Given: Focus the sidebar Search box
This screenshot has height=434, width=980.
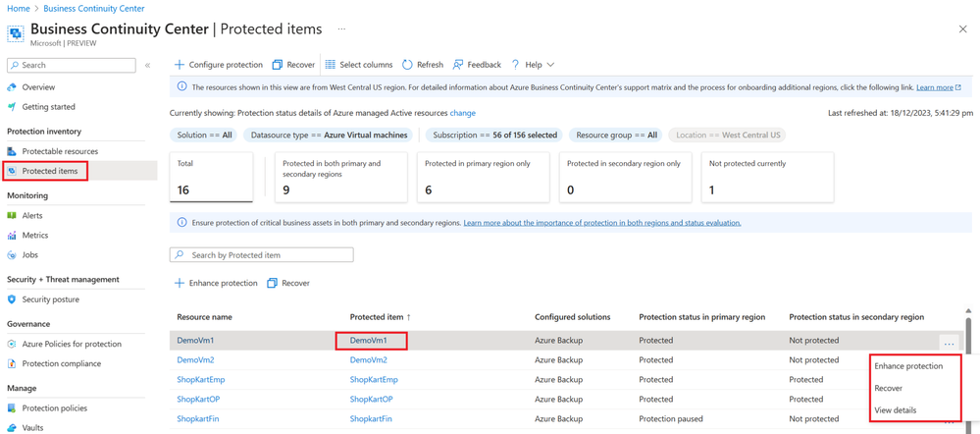Looking at the screenshot, I should (72, 65).
